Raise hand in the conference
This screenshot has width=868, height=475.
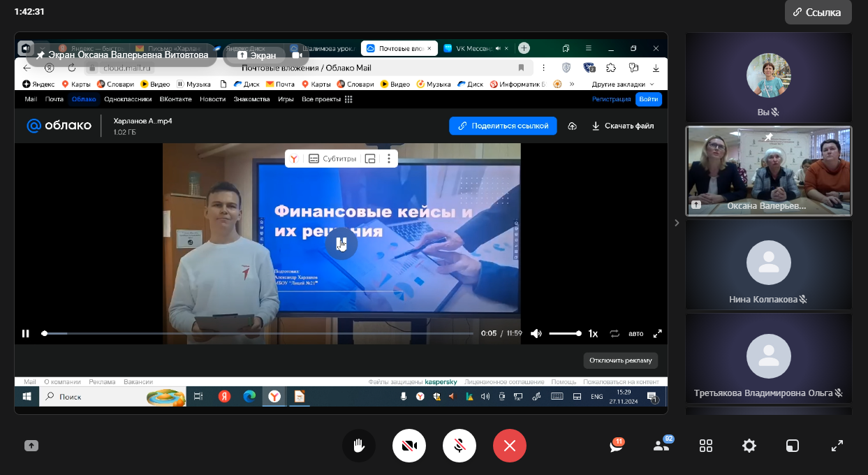[359, 446]
